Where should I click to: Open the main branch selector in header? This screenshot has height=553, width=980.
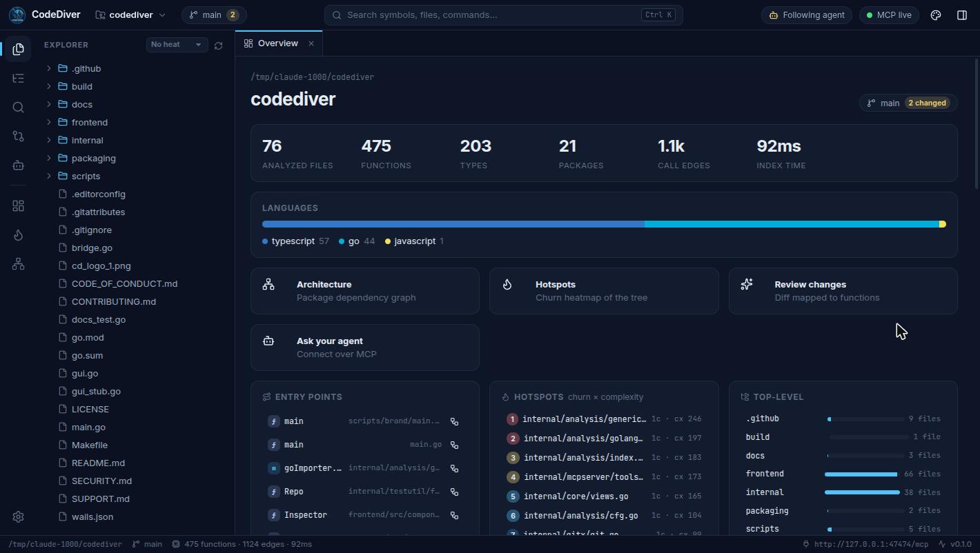214,14
